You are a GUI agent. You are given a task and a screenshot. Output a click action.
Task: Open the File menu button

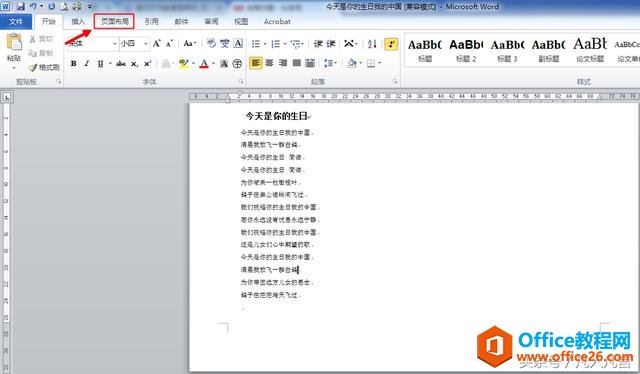(x=16, y=22)
